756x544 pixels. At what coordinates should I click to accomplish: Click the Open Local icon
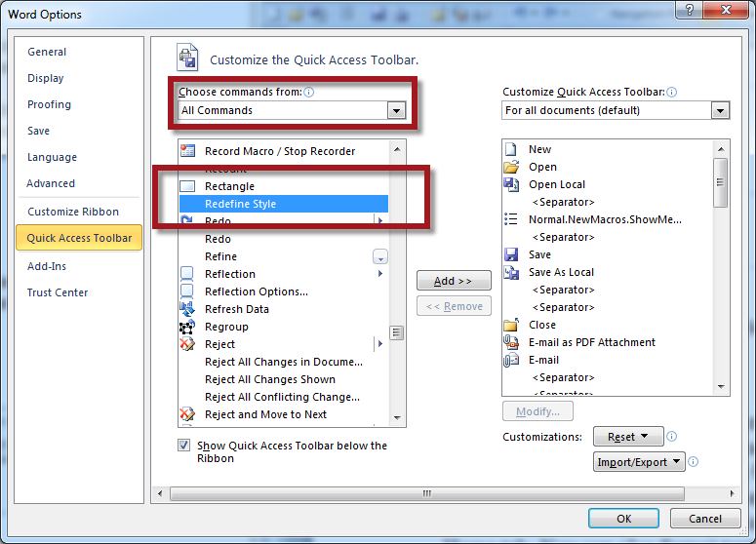[511, 184]
